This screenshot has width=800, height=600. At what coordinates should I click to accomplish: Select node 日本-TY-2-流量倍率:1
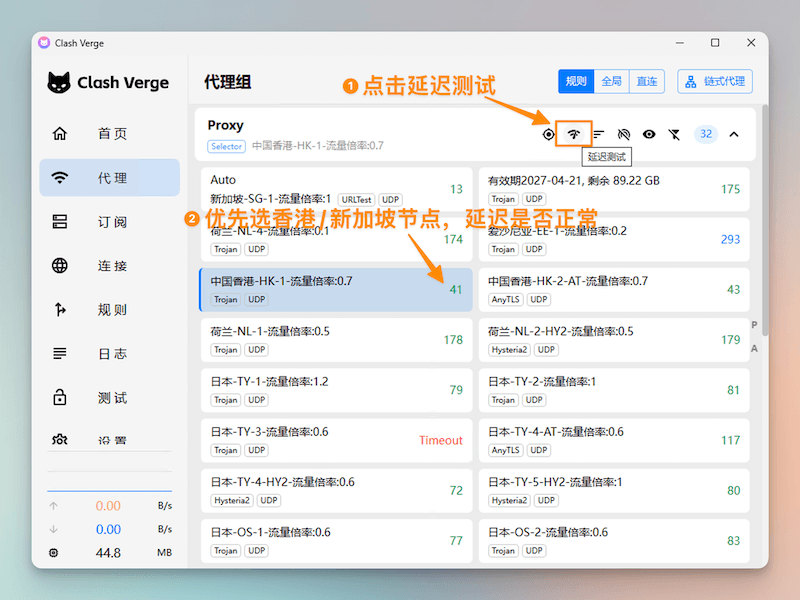[614, 390]
